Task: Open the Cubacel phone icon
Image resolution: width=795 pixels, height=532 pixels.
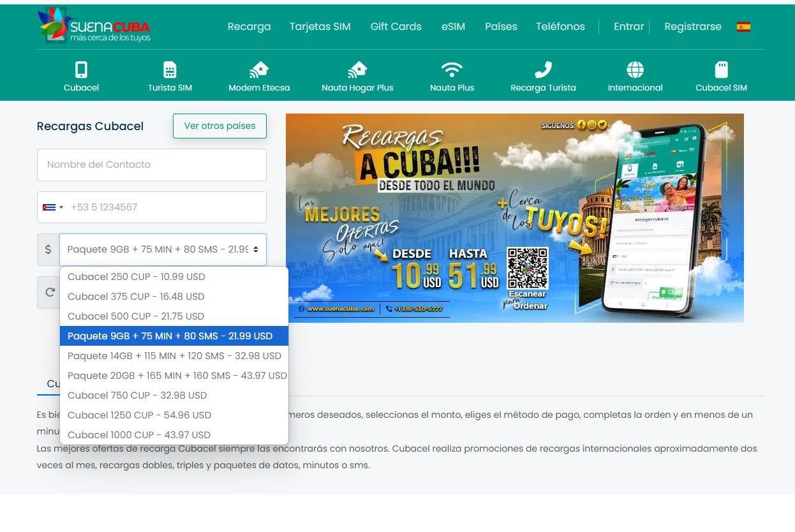Action: pos(81,70)
